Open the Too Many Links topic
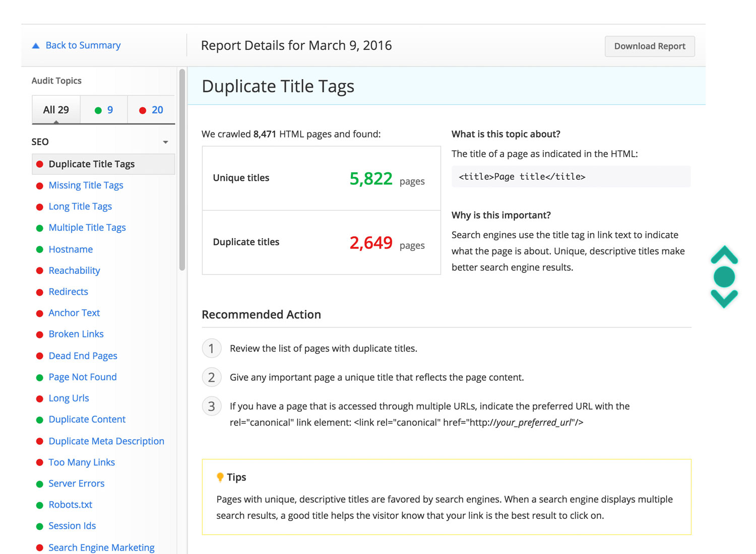This screenshot has height=554, width=756. [82, 462]
